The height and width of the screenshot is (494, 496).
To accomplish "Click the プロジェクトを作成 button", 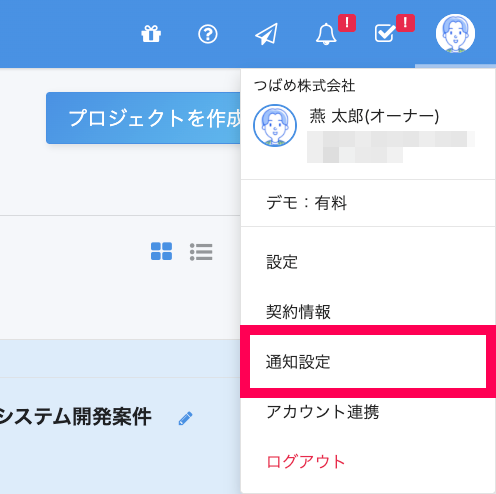I will tap(143, 118).
